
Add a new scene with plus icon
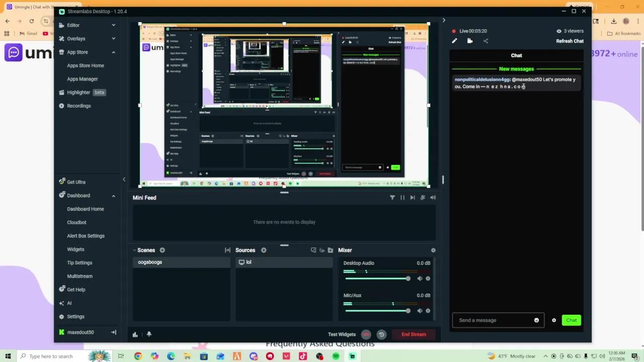point(162,250)
